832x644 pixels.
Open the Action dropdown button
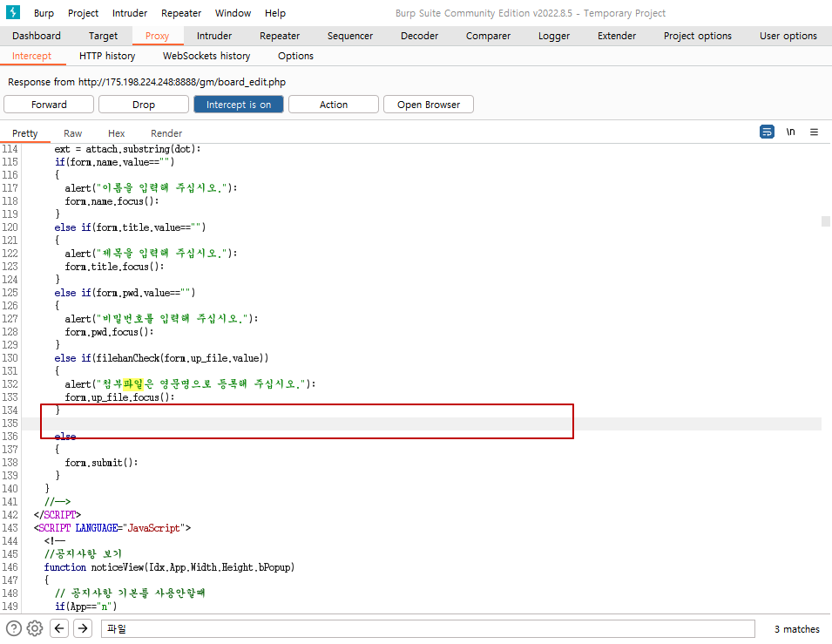[x=333, y=105]
